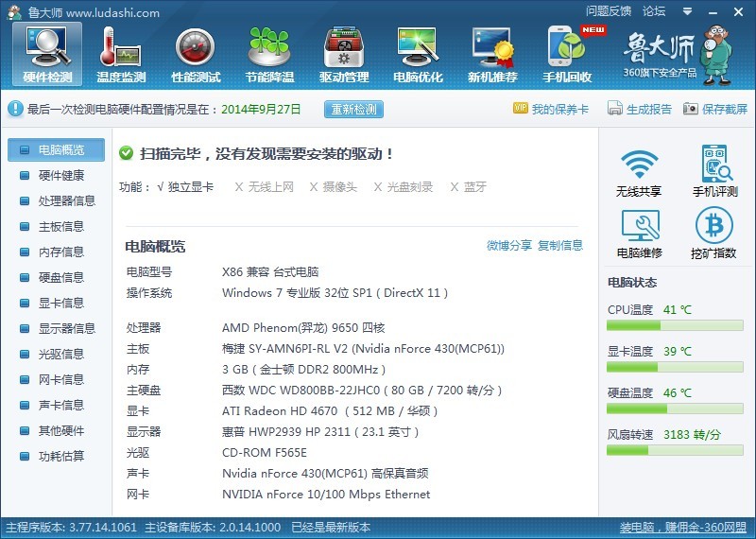Select 硬件健康 in the sidebar

point(60,175)
